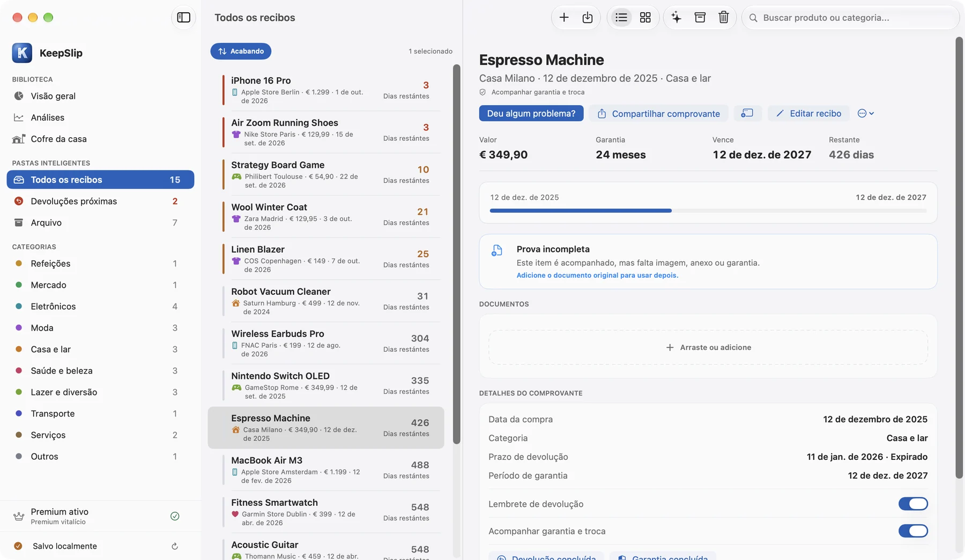Archive the selected receipt via toolbar
Image resolution: width=965 pixels, height=560 pixels.
tap(700, 18)
